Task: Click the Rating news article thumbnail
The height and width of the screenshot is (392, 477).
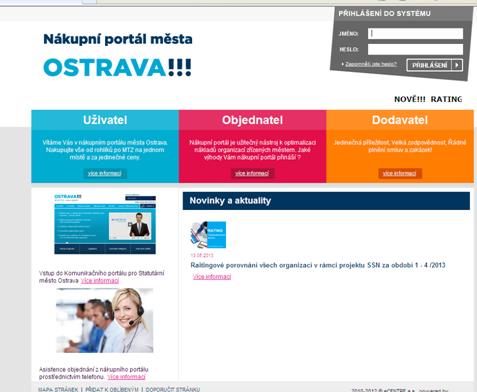Action: [208, 235]
